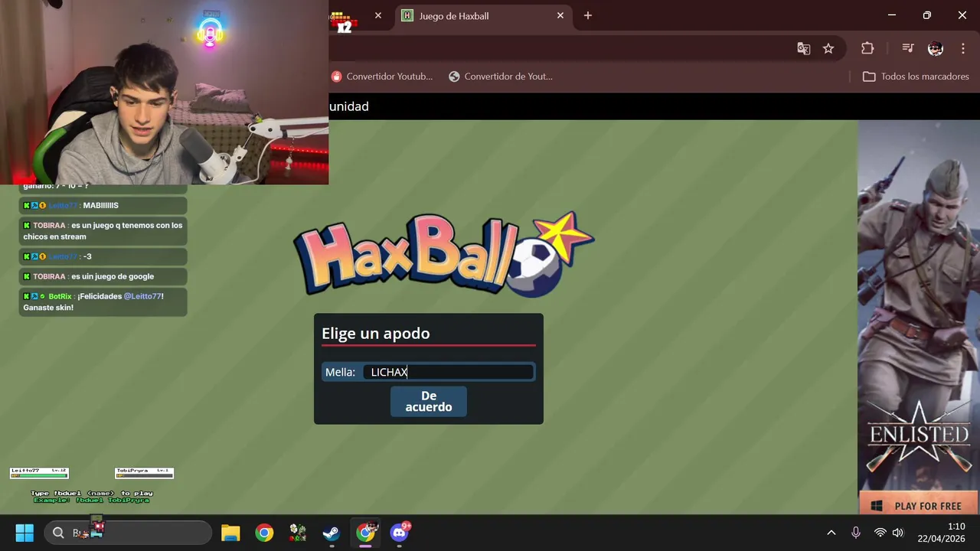Open the Convertidor de Yout... bookmark
The width and height of the screenshot is (980, 551).
point(501,77)
